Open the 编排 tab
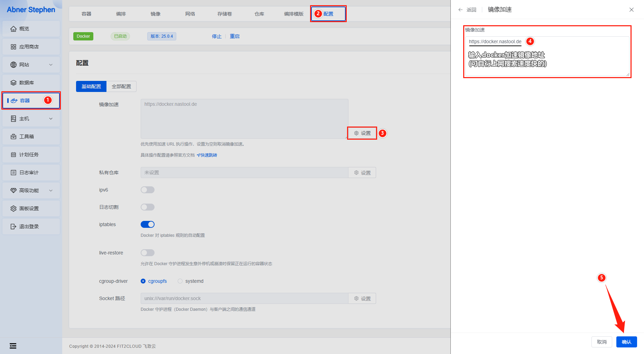644x354 pixels. pyautogui.click(x=121, y=14)
